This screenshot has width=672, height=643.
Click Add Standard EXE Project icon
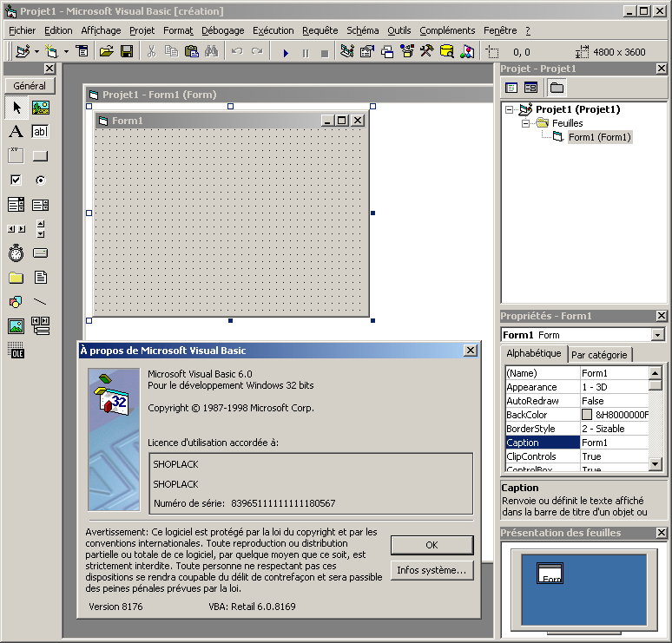23,52
